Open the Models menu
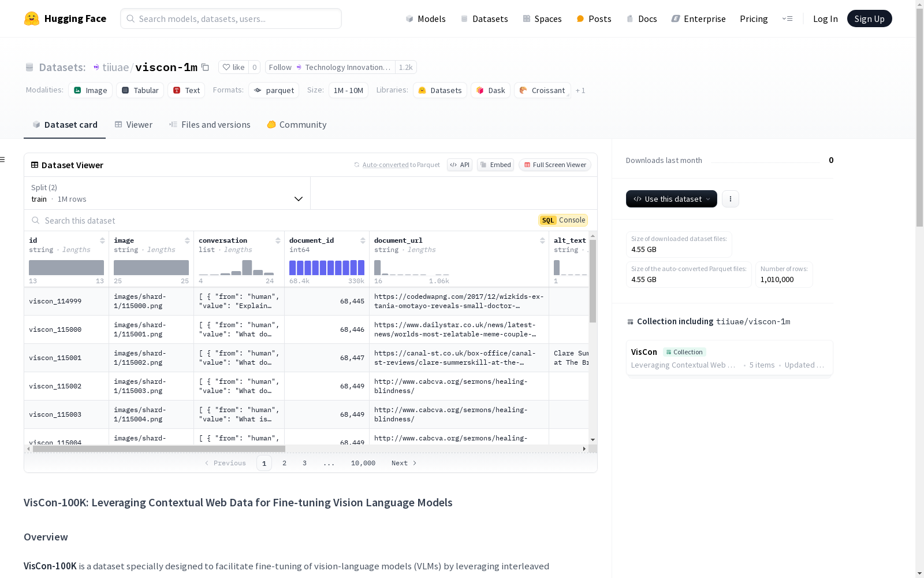Image resolution: width=924 pixels, height=578 pixels. click(x=426, y=18)
